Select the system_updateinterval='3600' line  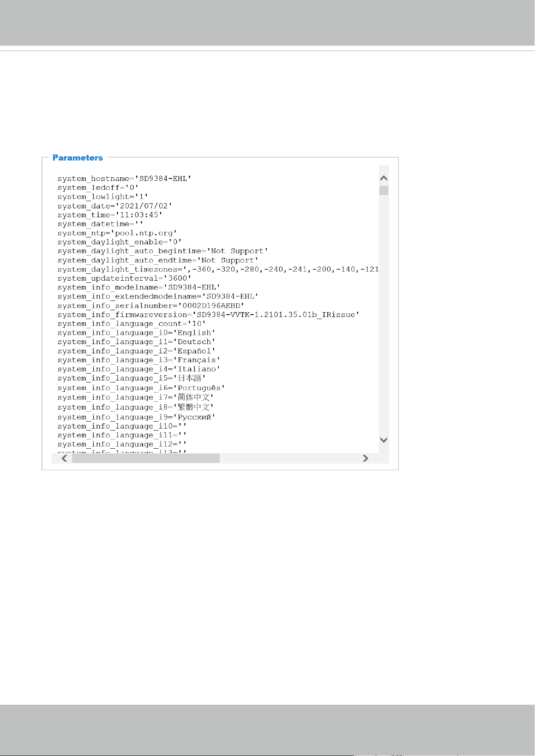coord(124,278)
